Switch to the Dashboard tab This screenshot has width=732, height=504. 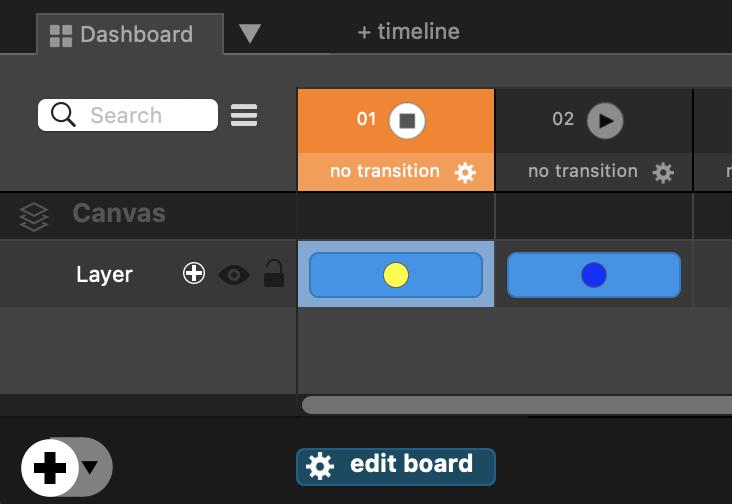click(123, 35)
